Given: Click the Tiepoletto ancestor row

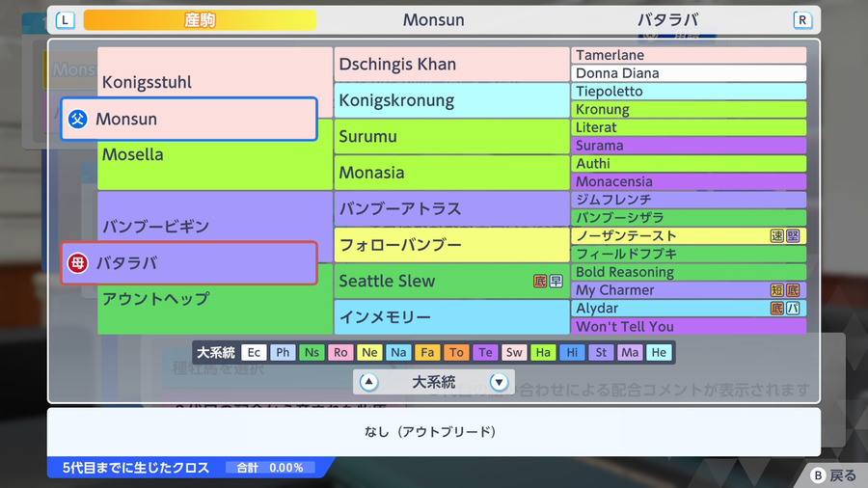Looking at the screenshot, I should coord(689,92).
